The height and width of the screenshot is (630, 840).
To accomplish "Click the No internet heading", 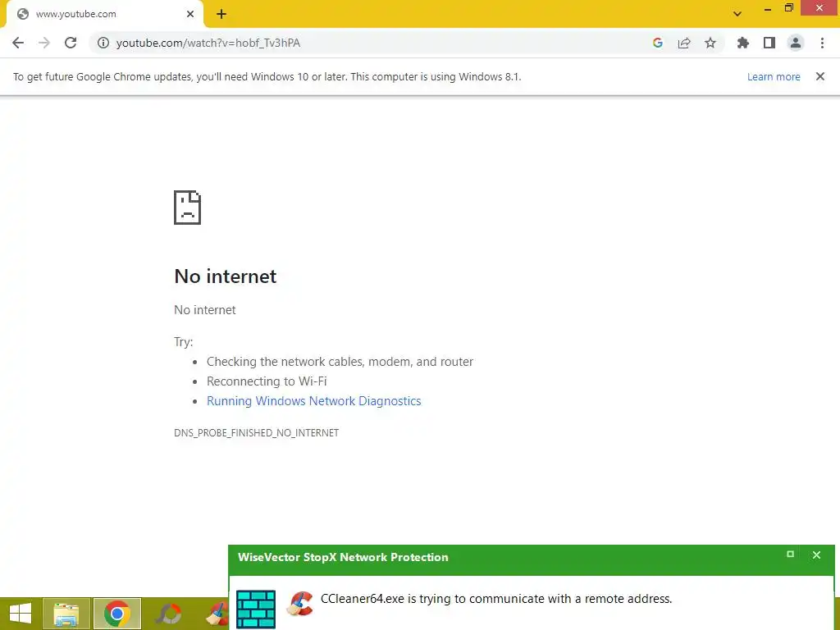I will point(226,276).
